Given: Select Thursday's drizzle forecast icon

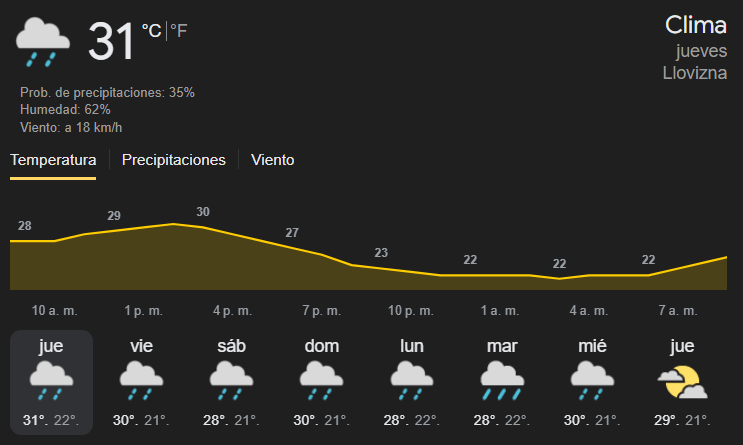Looking at the screenshot, I should [51, 381].
